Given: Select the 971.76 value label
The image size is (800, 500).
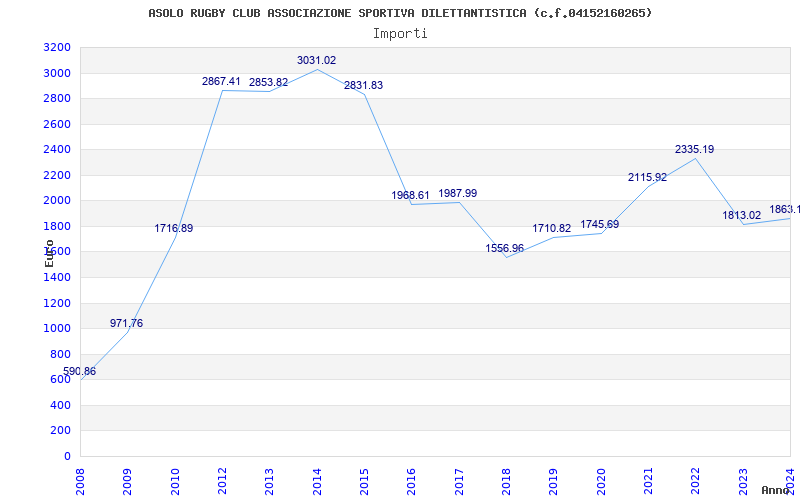Looking at the screenshot, I should point(127,323).
